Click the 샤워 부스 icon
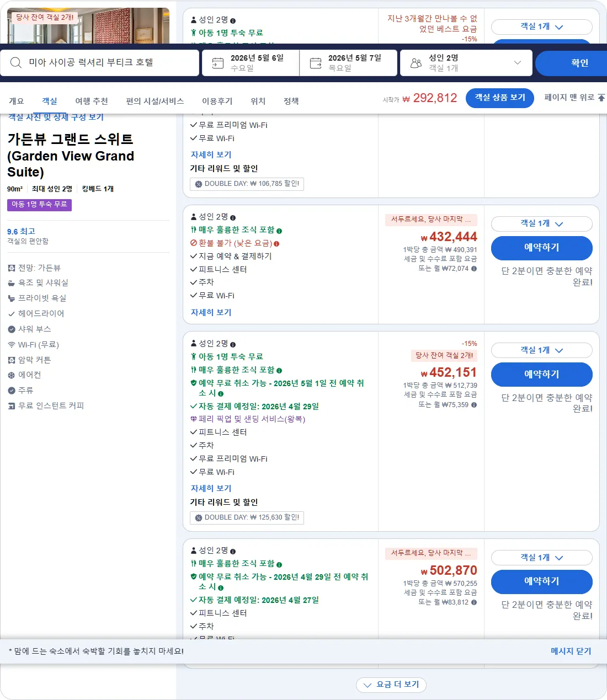Viewport: 607px width, 700px height. point(12,329)
